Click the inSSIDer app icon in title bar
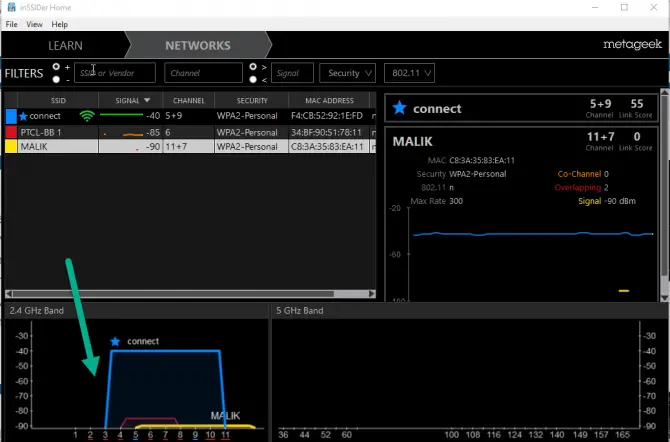 pos(12,7)
